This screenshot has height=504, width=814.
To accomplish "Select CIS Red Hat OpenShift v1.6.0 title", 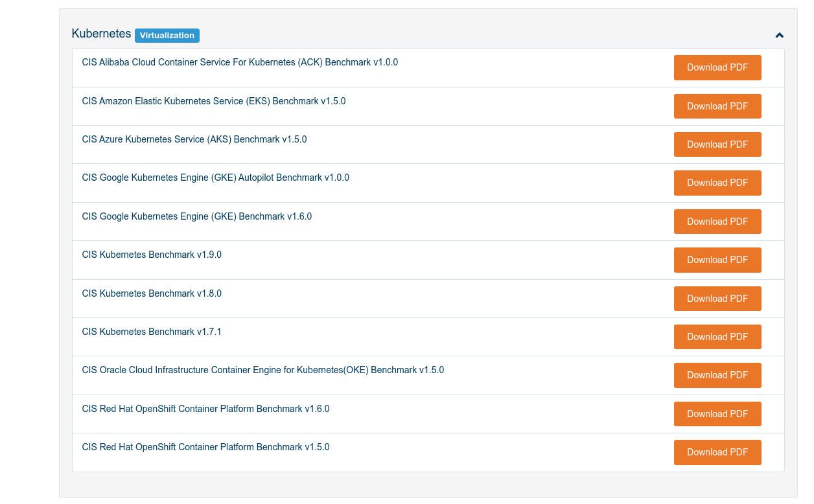I will tap(205, 409).
